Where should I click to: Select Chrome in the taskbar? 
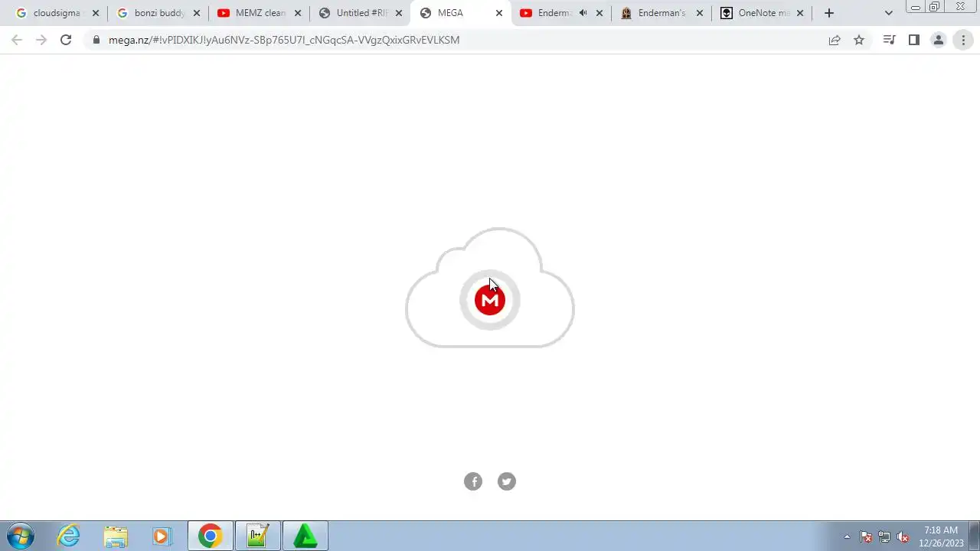coord(211,536)
